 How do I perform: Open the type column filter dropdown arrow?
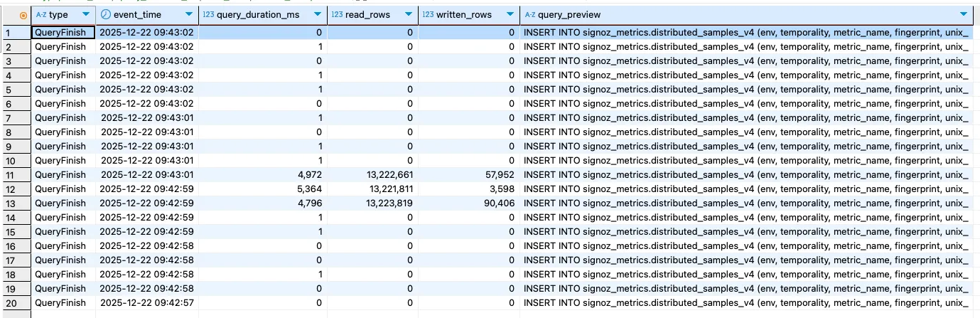86,15
